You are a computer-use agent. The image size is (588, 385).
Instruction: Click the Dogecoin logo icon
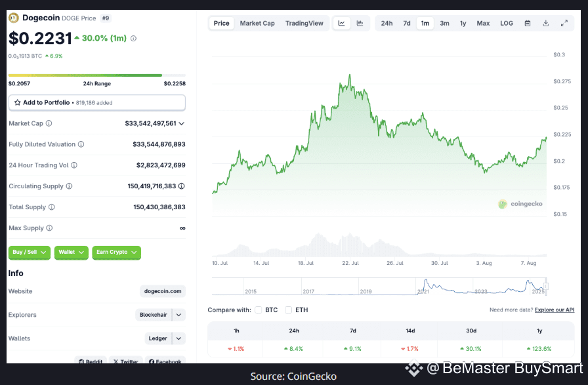click(x=14, y=18)
